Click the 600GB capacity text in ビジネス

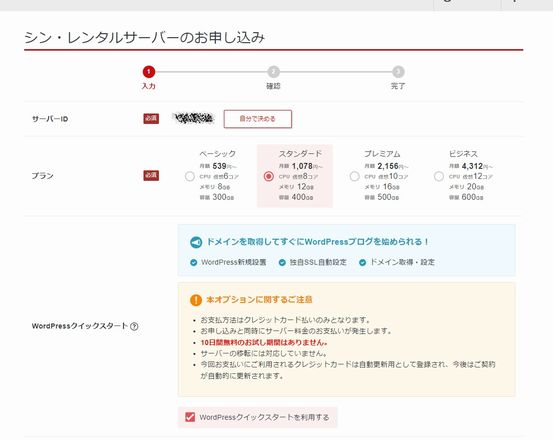pos(466,197)
